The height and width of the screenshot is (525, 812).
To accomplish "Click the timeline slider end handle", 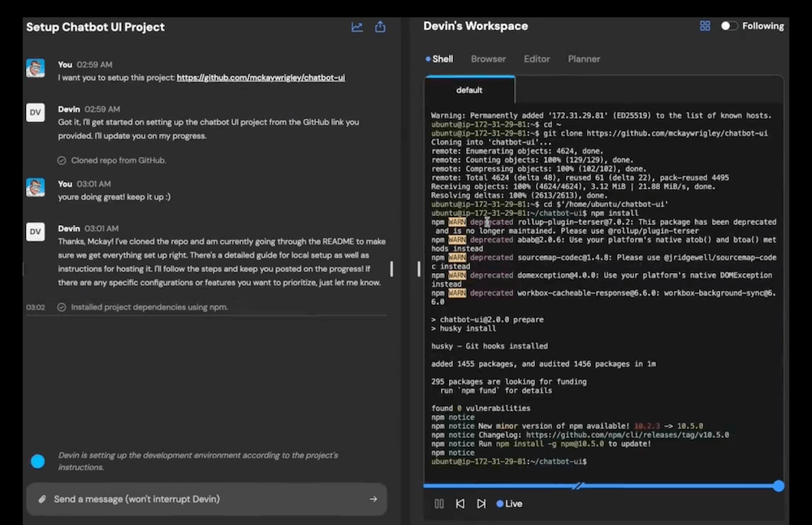I will [x=779, y=486].
